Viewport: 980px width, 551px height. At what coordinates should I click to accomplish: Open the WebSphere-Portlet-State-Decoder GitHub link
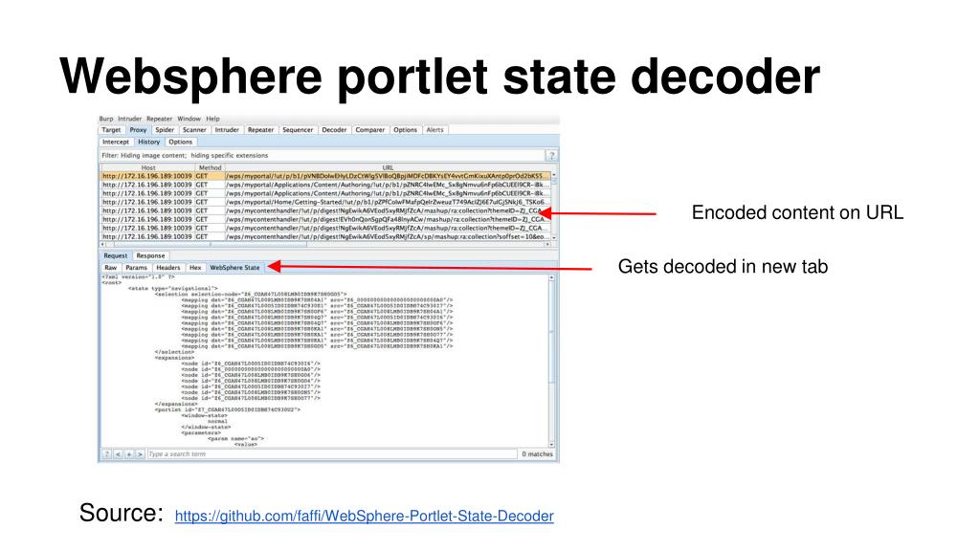[365, 516]
